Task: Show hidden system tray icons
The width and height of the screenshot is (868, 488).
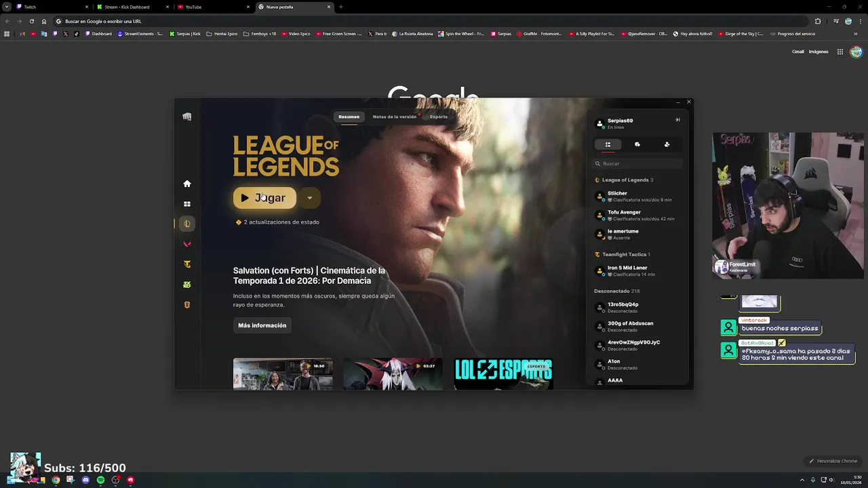Action: 803,480
